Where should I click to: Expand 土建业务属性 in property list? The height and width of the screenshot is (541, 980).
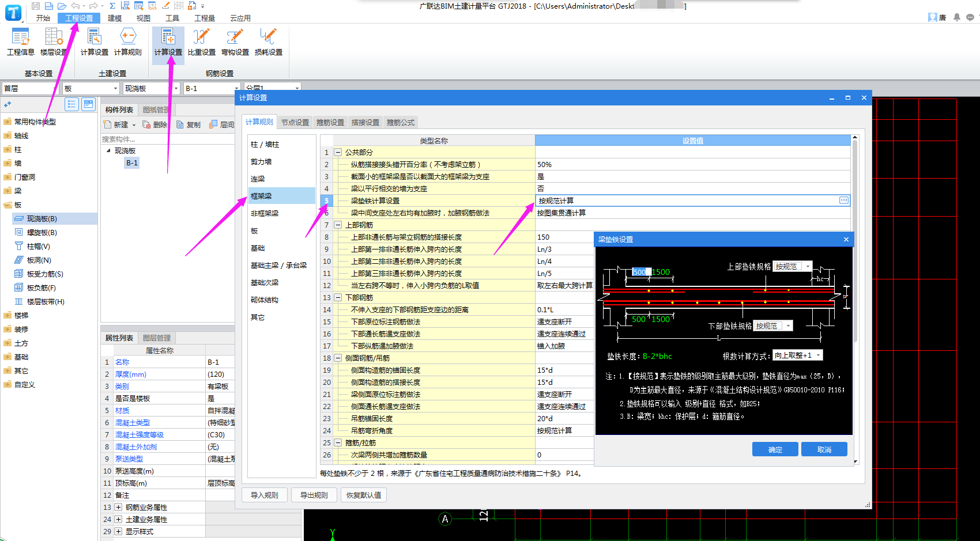coord(118,520)
